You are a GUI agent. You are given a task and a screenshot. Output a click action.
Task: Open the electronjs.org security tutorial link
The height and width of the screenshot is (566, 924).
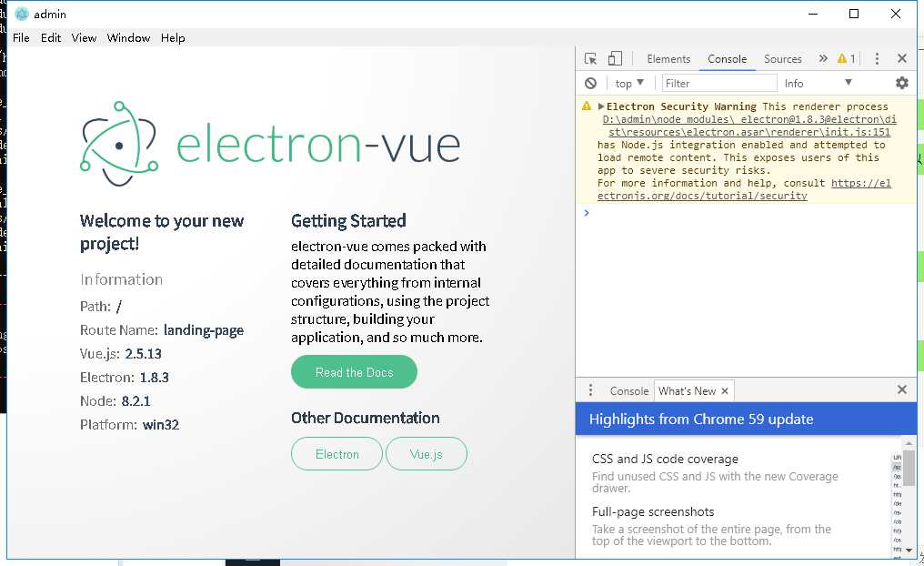(x=744, y=190)
